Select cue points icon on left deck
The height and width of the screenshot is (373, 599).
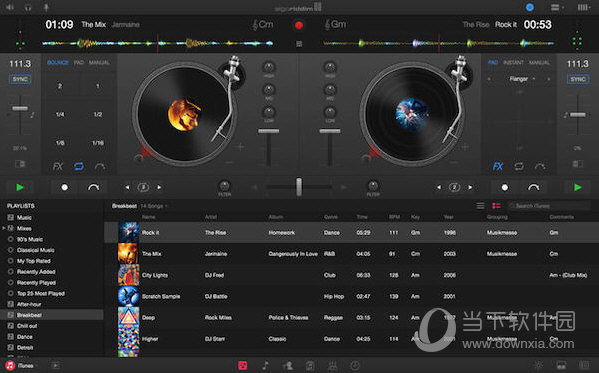tap(100, 166)
